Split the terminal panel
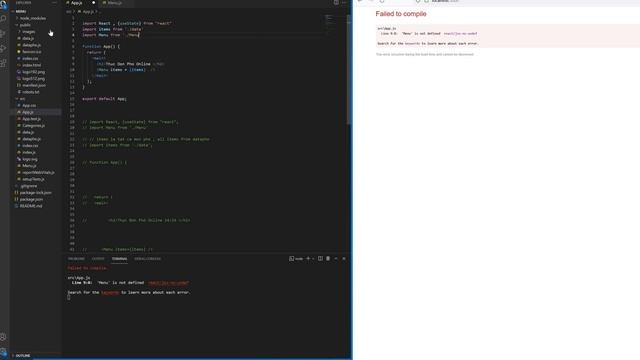This screenshot has width=640, height=360. tap(320, 258)
